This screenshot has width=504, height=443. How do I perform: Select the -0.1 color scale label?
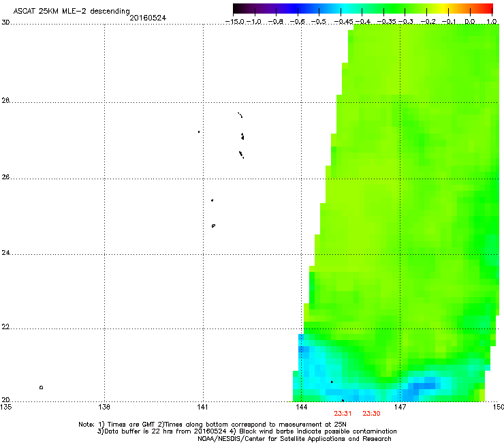[449, 22]
